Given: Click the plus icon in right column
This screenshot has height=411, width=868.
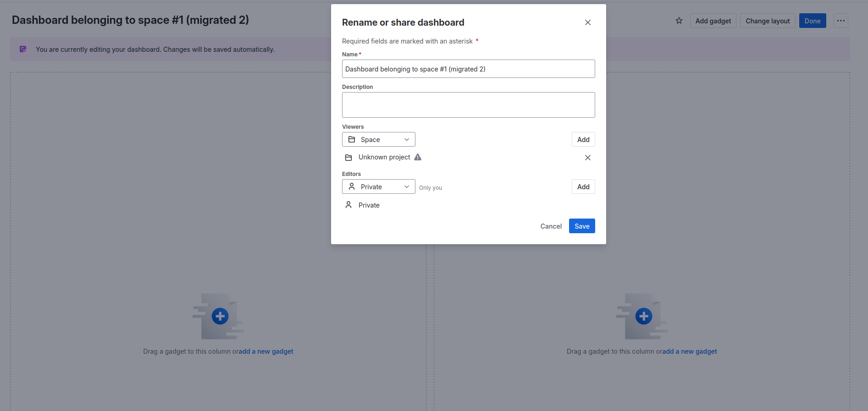Looking at the screenshot, I should click(643, 316).
